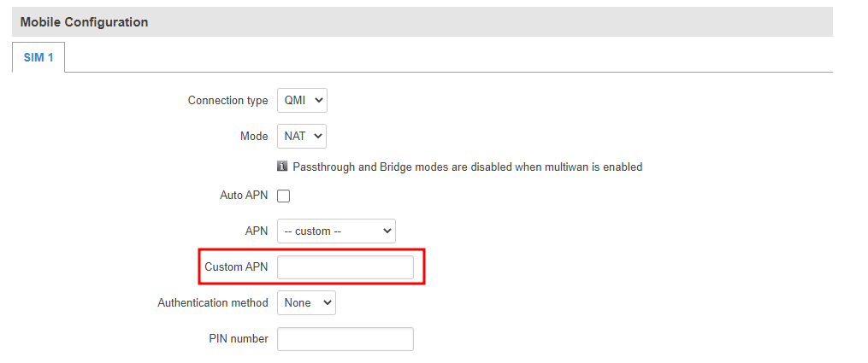Expand the Mode NAT dropdown
This screenshot has width=868, height=363.
(x=302, y=136)
